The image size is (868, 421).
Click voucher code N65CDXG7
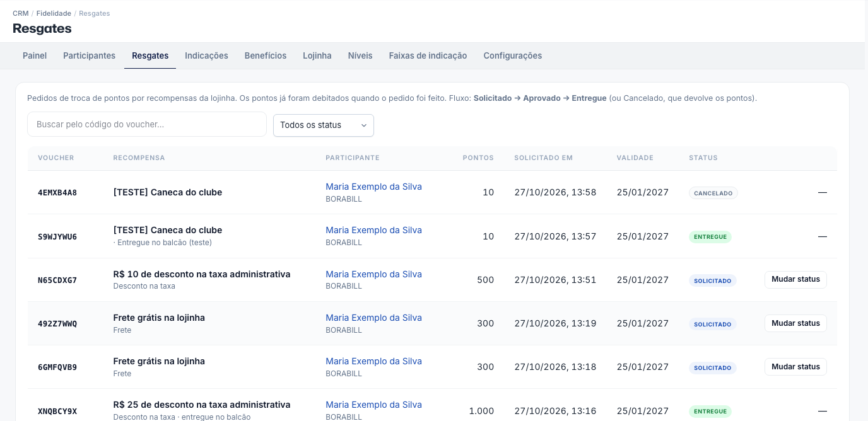pyautogui.click(x=57, y=280)
